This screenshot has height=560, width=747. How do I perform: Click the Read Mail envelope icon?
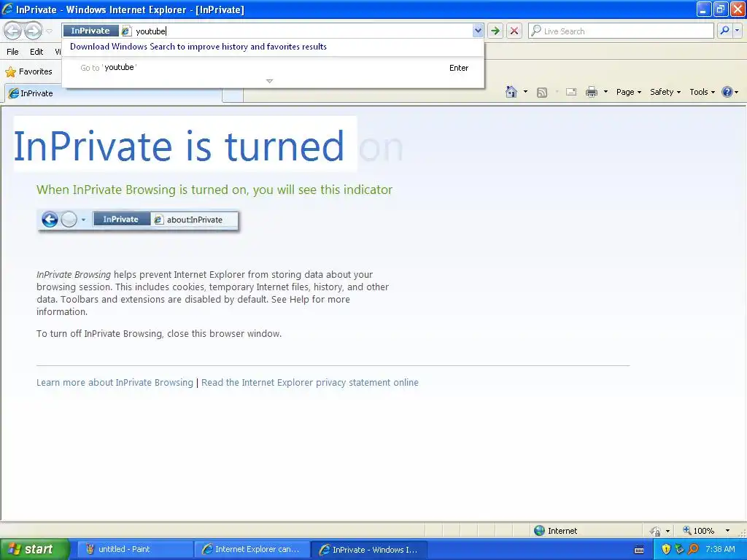coord(571,92)
